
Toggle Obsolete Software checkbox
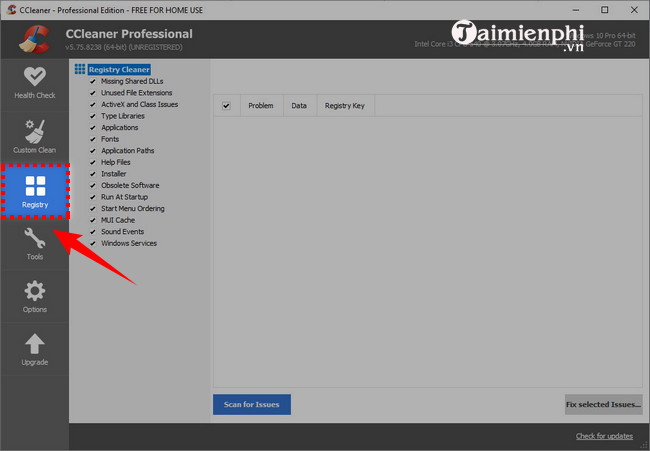click(93, 186)
